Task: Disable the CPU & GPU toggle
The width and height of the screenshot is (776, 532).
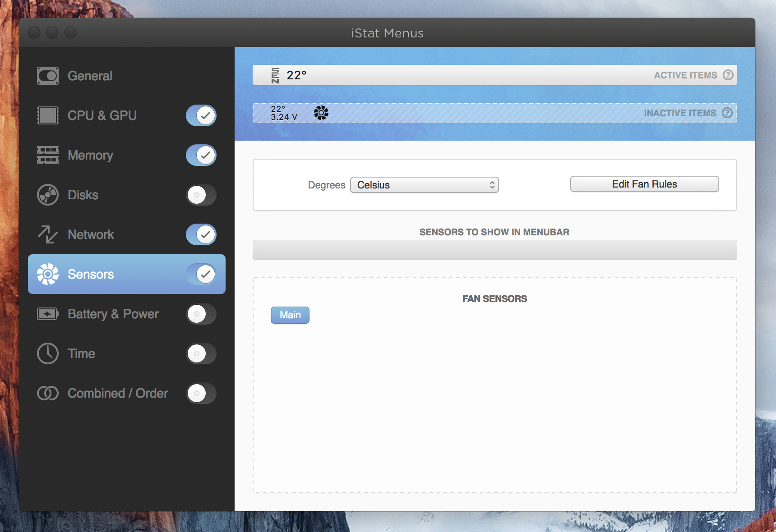Action: 201,115
